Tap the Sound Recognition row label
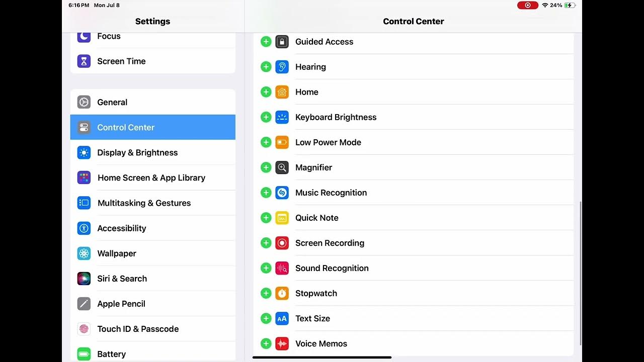 point(332,268)
